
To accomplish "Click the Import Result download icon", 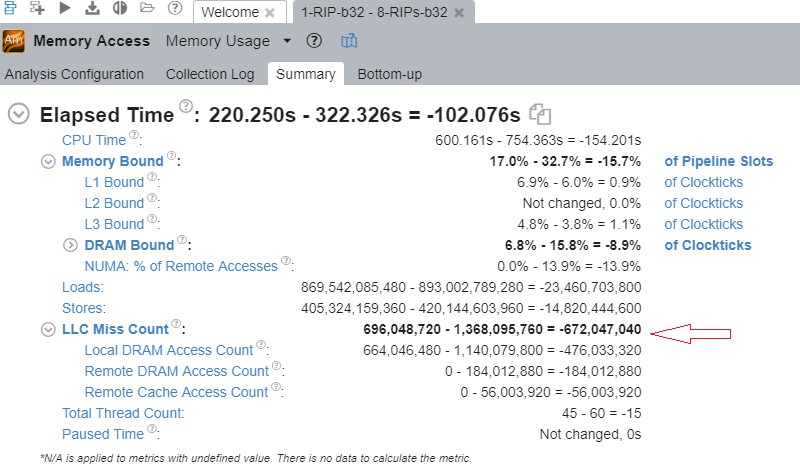I will coord(93,9).
